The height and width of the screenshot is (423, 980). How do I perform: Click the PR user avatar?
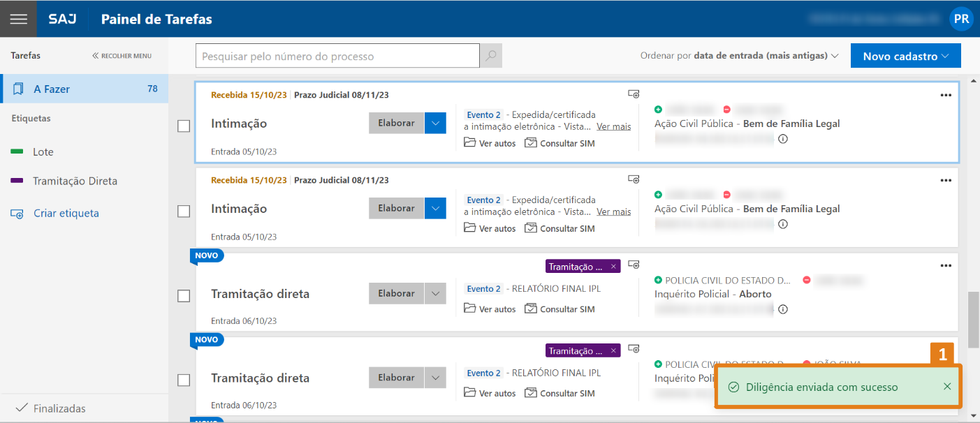(x=961, y=19)
